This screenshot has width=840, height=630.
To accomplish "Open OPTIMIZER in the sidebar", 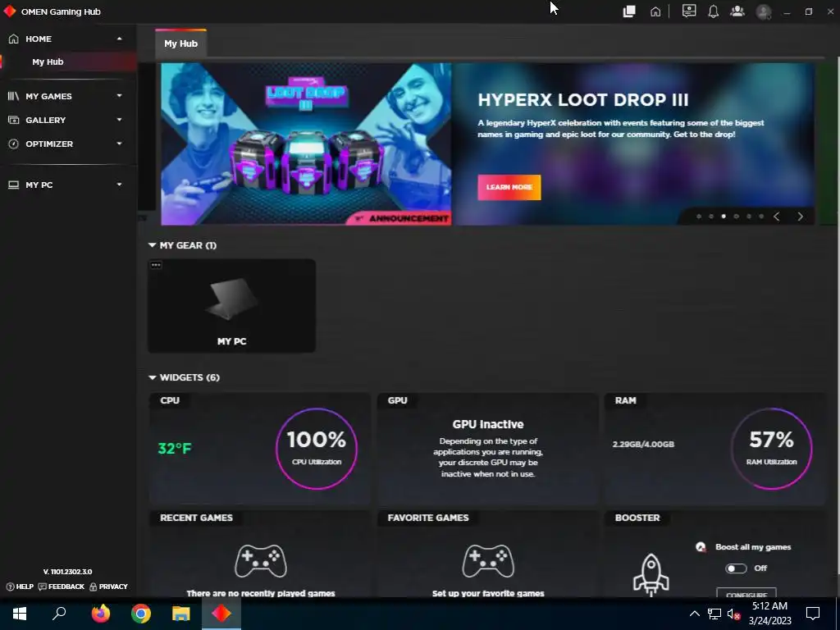I will tap(49, 144).
